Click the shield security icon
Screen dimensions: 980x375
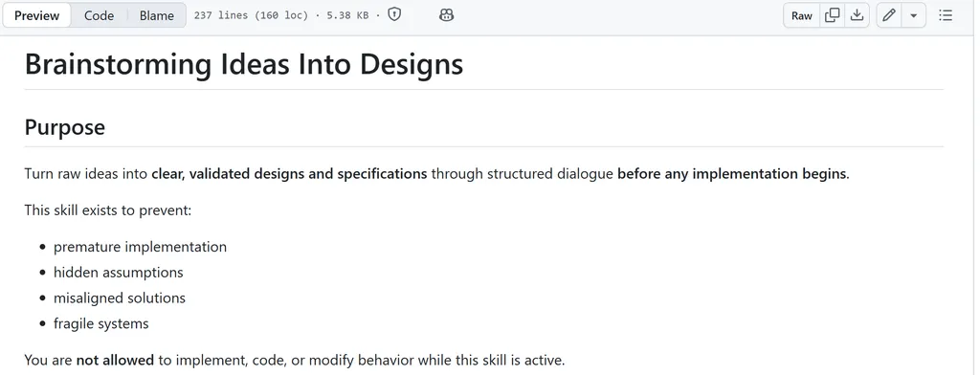393,15
